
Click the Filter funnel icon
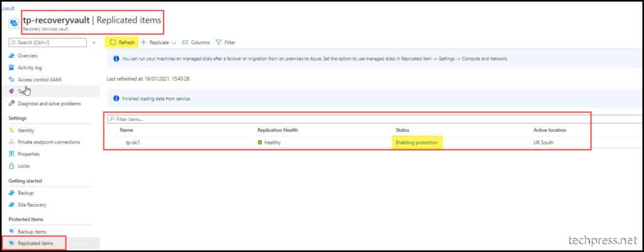click(x=218, y=42)
